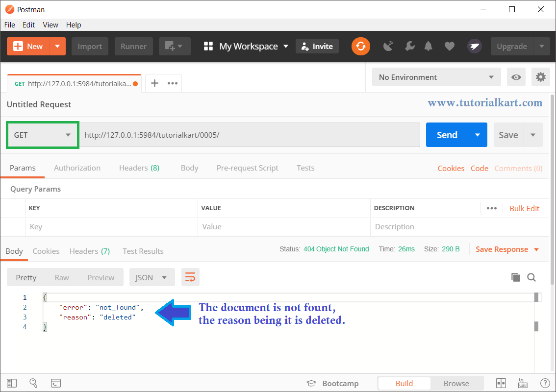Switch to the Headers (8) tab
The image size is (556, 392).
click(139, 168)
